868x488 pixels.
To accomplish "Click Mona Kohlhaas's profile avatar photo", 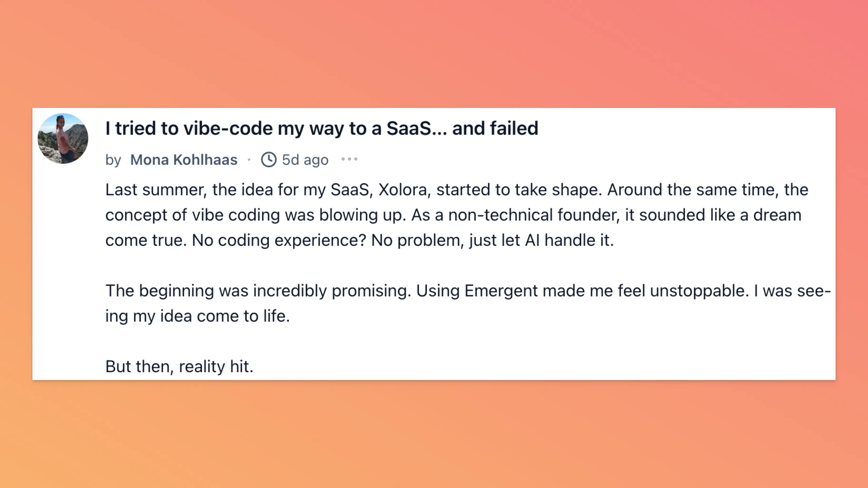I will 63,138.
